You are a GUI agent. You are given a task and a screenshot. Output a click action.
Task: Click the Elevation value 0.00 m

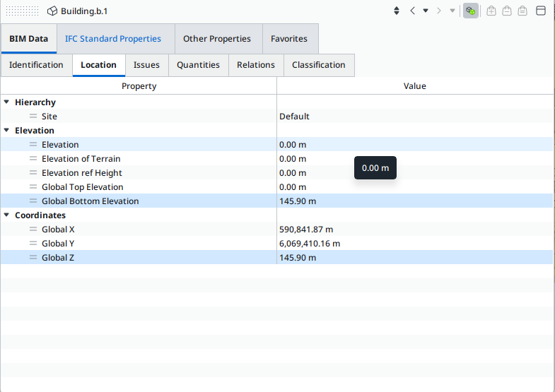coord(293,145)
